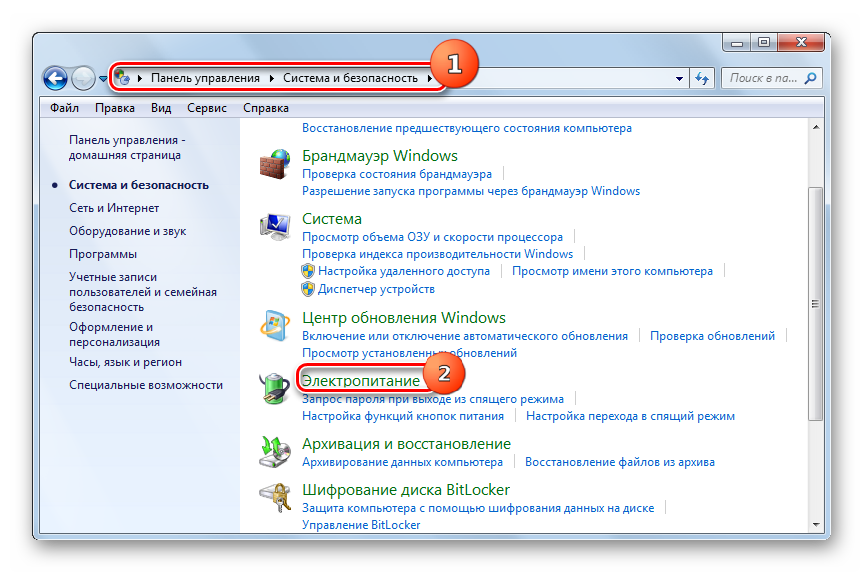Click Просмотр объема ОЗУ и скорости процессора
The height and width of the screenshot is (573, 864).
433,237
